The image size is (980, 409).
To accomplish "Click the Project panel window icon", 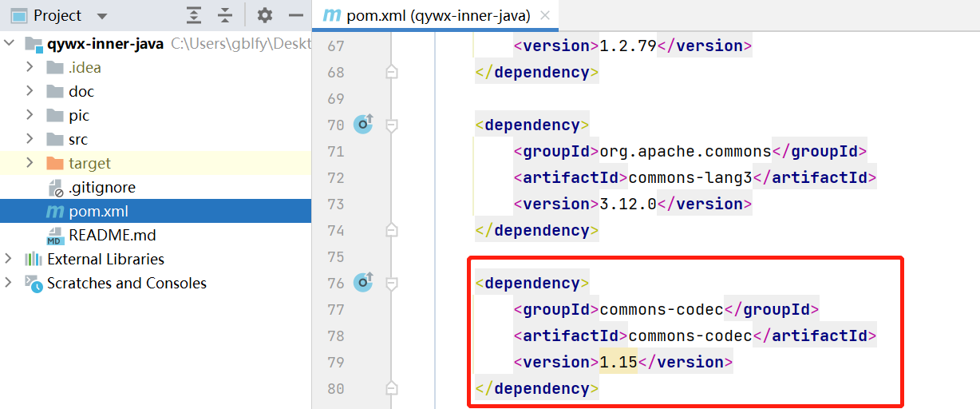I will tap(18, 15).
